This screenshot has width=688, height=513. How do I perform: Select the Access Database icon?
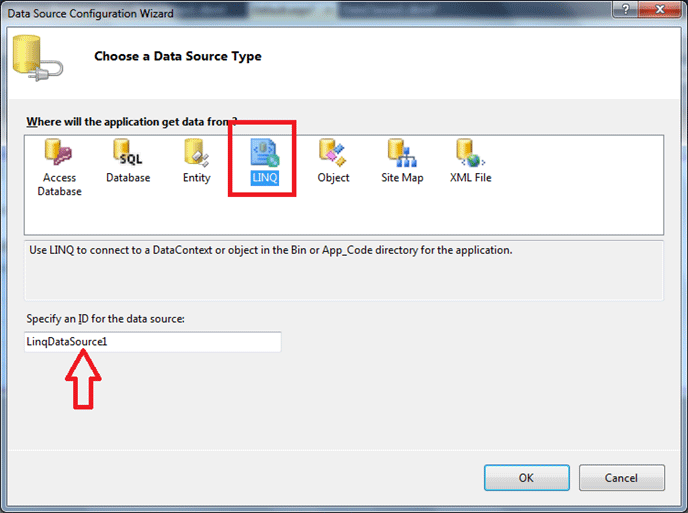pos(60,152)
